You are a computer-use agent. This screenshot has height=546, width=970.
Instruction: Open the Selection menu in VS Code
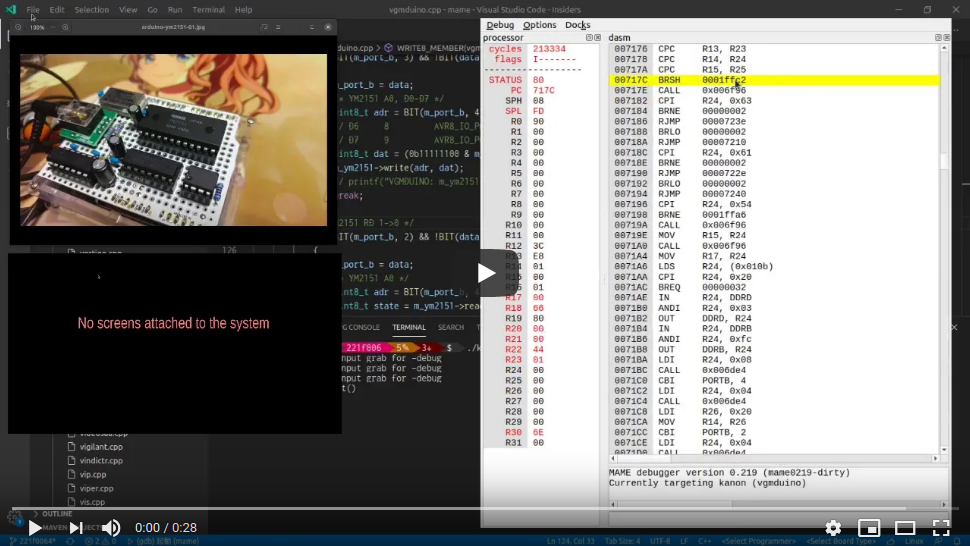point(92,9)
